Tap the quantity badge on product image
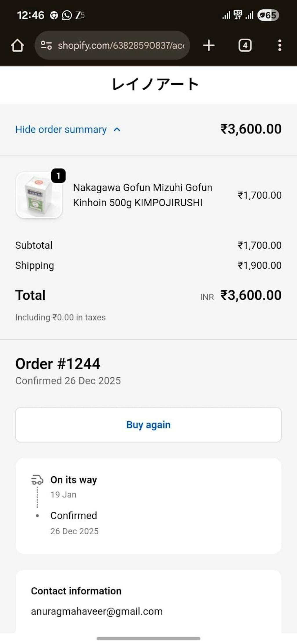The height and width of the screenshot is (644, 297). (58, 176)
